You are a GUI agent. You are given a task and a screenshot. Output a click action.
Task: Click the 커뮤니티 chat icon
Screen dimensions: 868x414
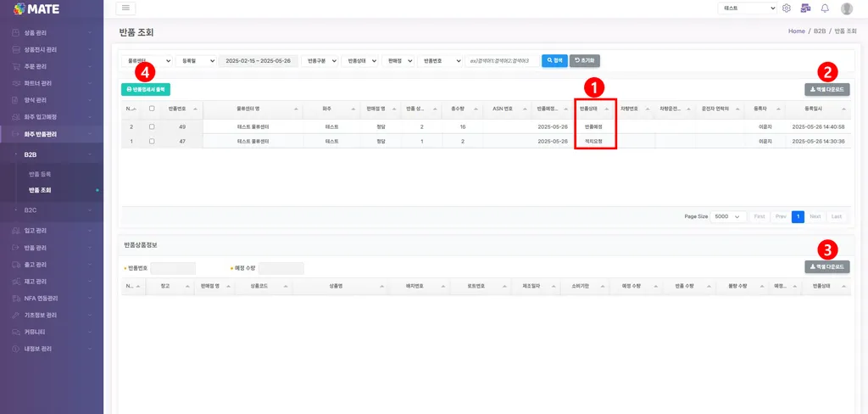click(17, 332)
